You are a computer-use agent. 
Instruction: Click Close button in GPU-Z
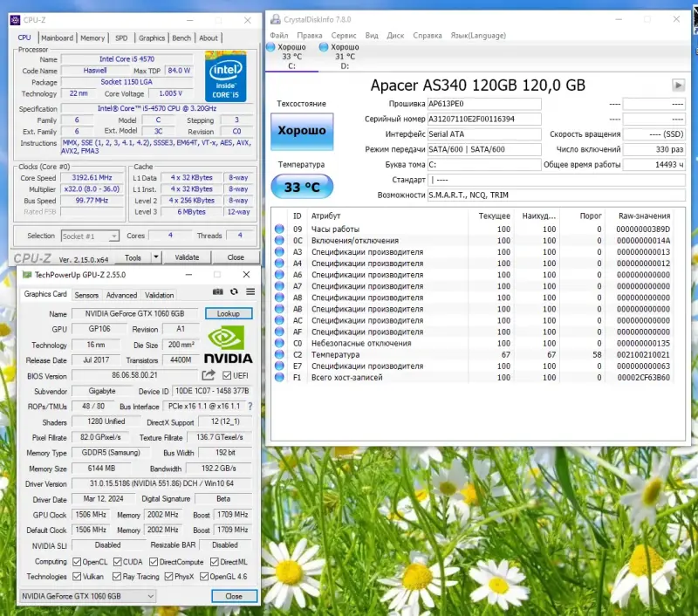click(x=234, y=596)
